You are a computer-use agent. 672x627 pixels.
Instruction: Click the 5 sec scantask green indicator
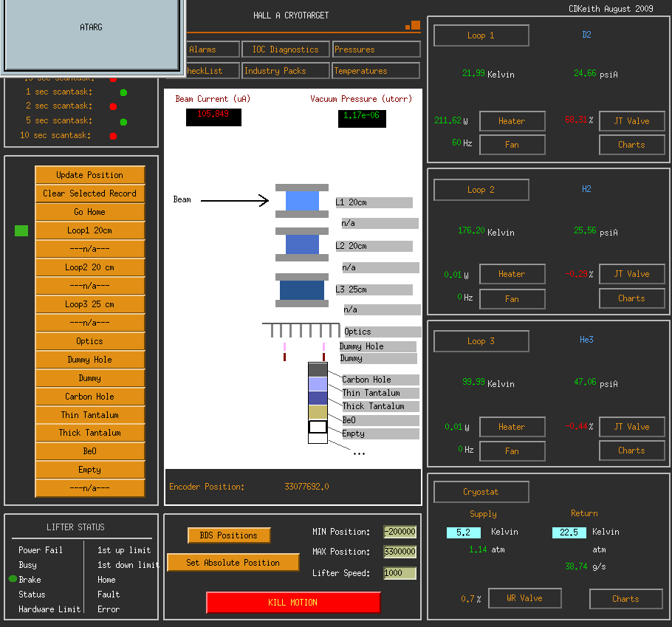pos(123,122)
